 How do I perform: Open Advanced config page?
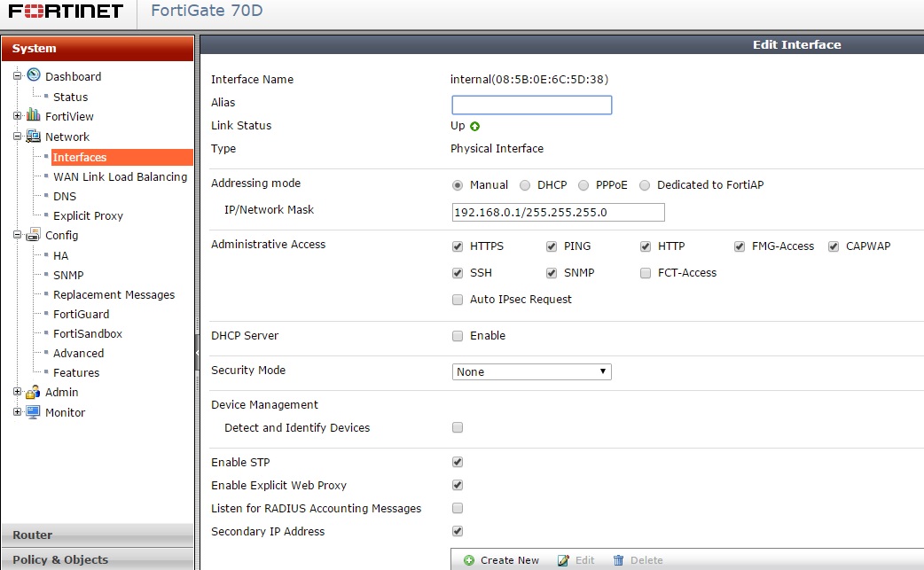point(78,353)
